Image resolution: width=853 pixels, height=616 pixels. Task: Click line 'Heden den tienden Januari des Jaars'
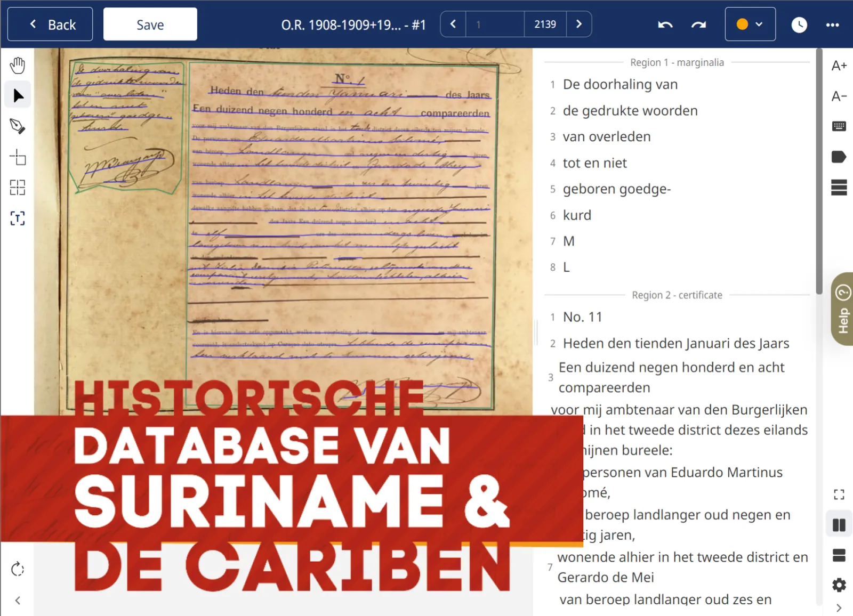click(676, 343)
